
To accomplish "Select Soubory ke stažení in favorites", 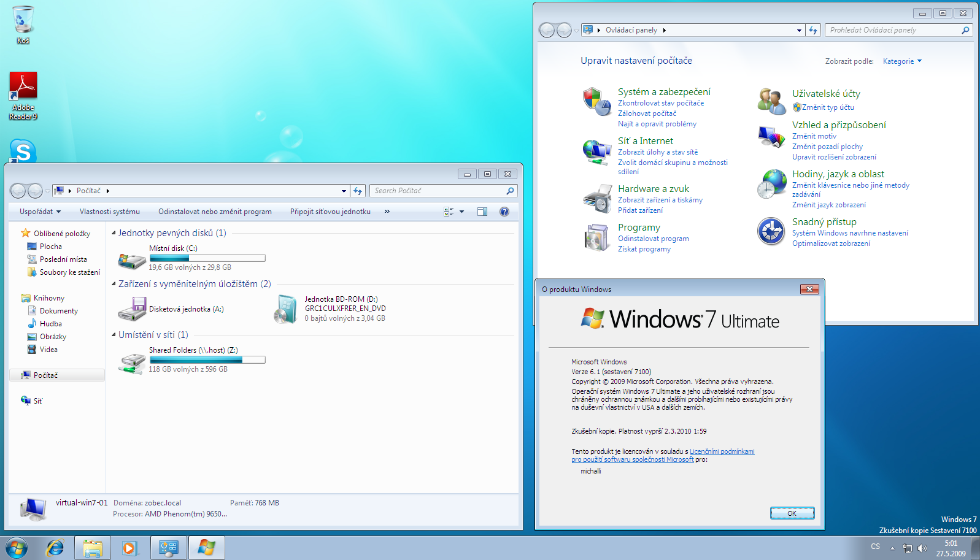I will [70, 272].
